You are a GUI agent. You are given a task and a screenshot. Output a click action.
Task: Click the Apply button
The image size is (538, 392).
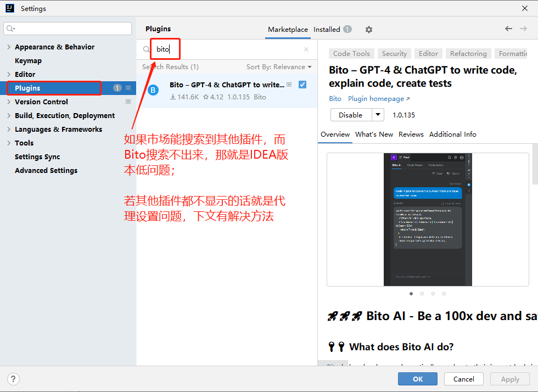pos(510,379)
